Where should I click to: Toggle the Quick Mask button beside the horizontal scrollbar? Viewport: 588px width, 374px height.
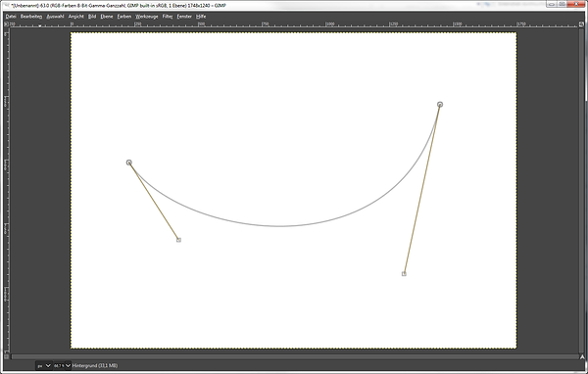[x=6, y=356]
